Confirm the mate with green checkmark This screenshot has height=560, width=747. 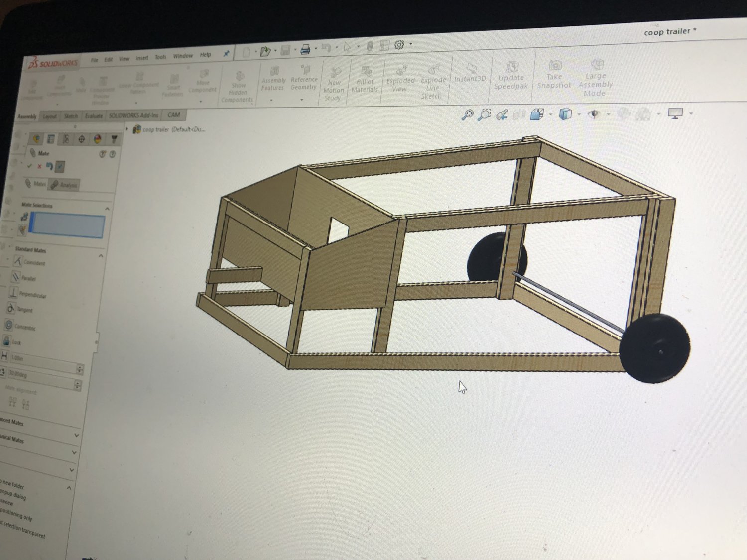pos(29,166)
